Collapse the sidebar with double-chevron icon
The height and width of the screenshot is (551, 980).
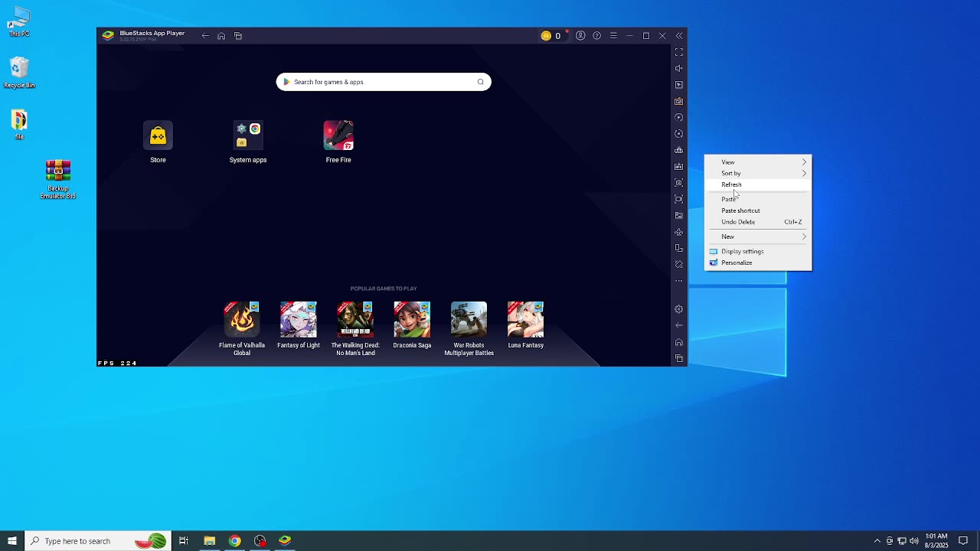click(x=678, y=36)
